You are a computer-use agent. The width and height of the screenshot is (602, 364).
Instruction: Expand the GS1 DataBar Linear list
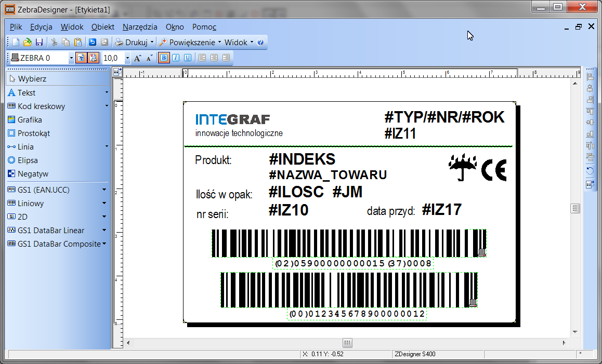tap(104, 231)
